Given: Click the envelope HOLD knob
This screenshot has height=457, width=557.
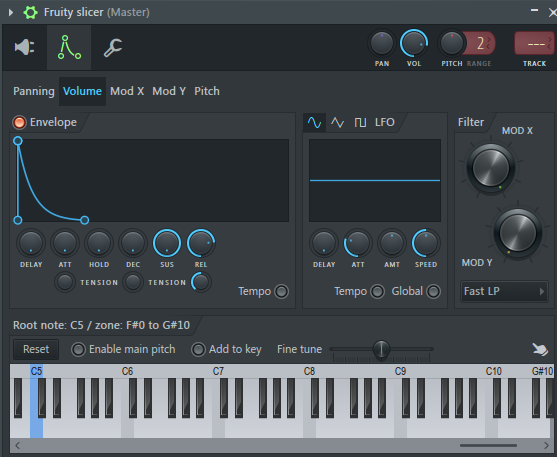Looking at the screenshot, I should (x=99, y=243).
